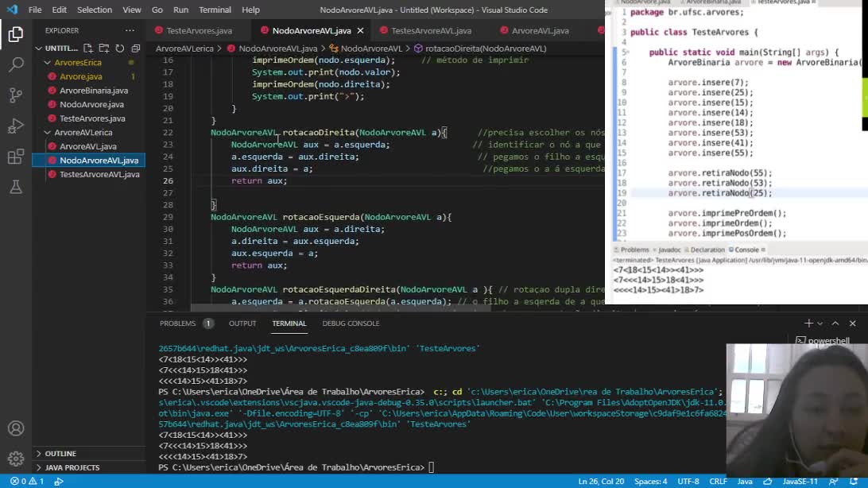Open the Explorer view in the activity bar

(x=16, y=34)
